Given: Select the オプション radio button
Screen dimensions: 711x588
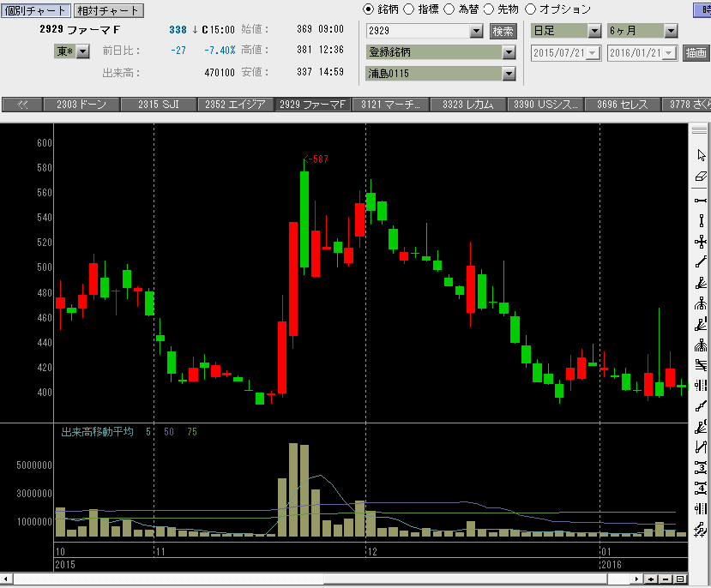Looking at the screenshot, I should (x=530, y=9).
